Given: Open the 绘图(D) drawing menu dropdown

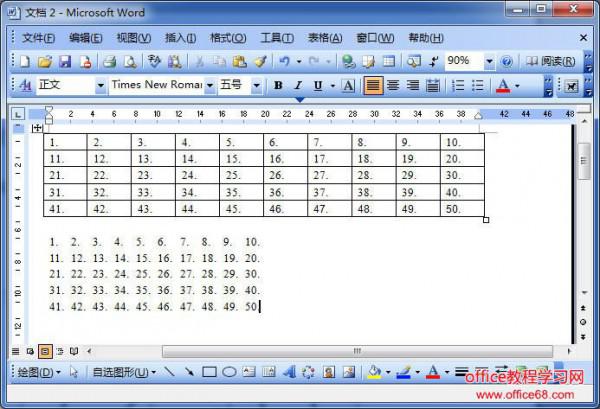Looking at the screenshot, I should [x=39, y=372].
